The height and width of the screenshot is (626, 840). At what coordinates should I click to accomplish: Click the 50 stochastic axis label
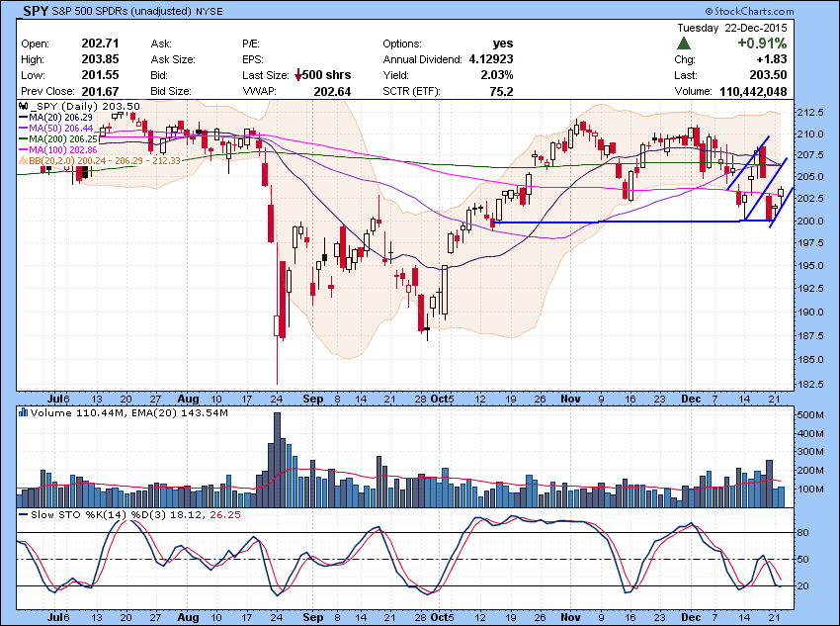click(x=803, y=560)
